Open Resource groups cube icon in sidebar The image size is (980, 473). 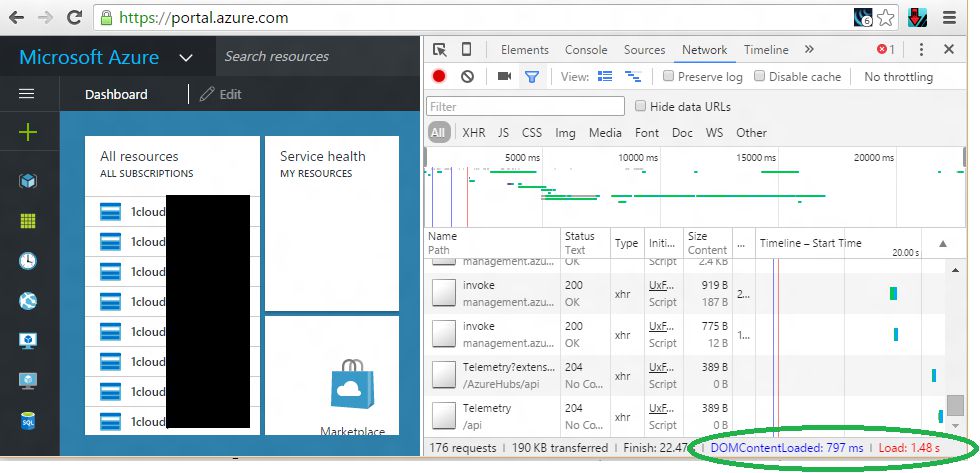tap(28, 181)
